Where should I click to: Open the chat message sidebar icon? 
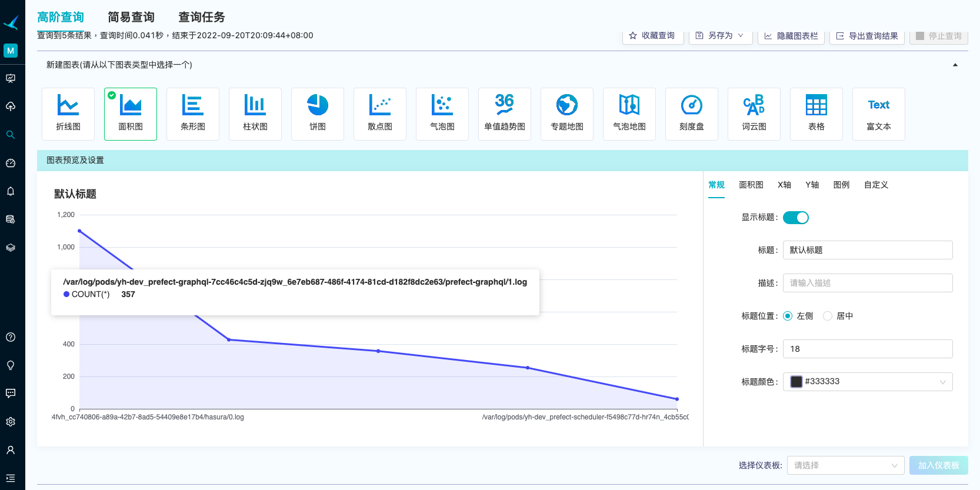11,394
